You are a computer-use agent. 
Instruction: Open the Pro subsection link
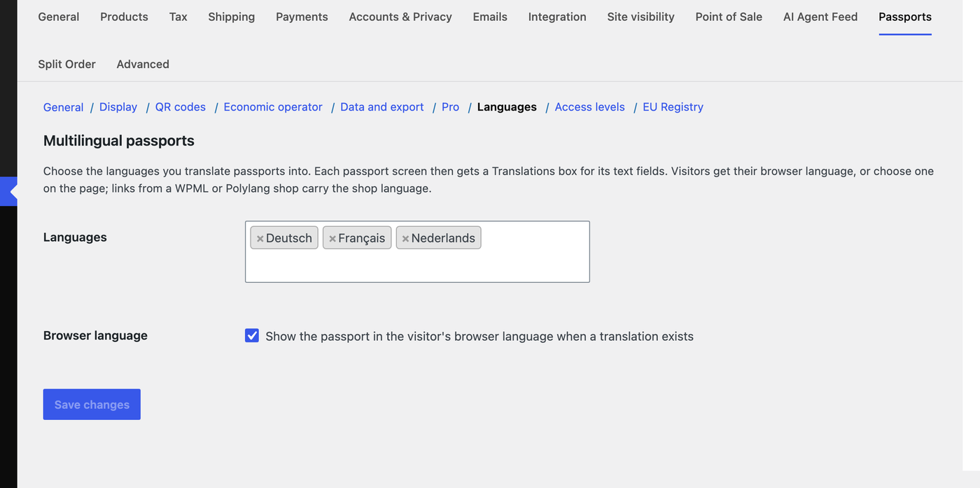[x=451, y=107]
